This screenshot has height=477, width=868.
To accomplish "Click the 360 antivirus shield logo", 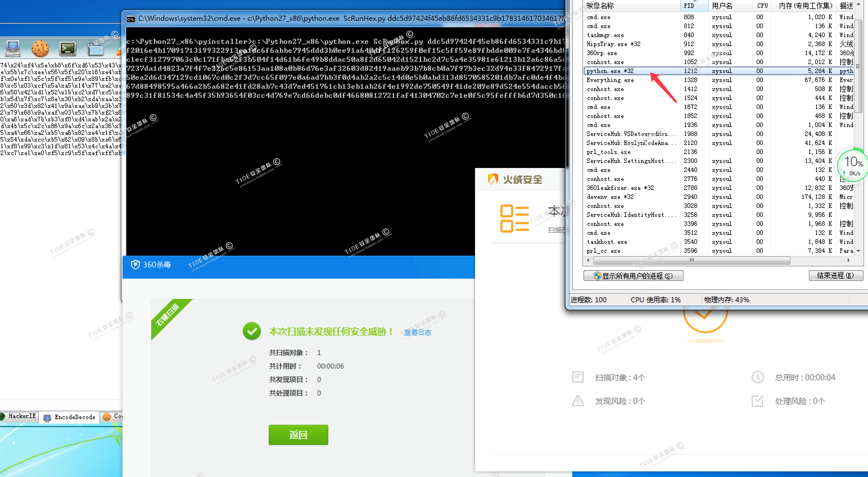I will 135,265.
